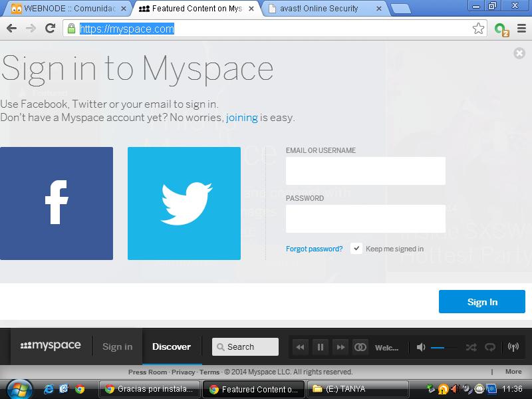Enable shuffle in the music player
This screenshot has height=399, width=532.
pyautogui.click(x=471, y=347)
